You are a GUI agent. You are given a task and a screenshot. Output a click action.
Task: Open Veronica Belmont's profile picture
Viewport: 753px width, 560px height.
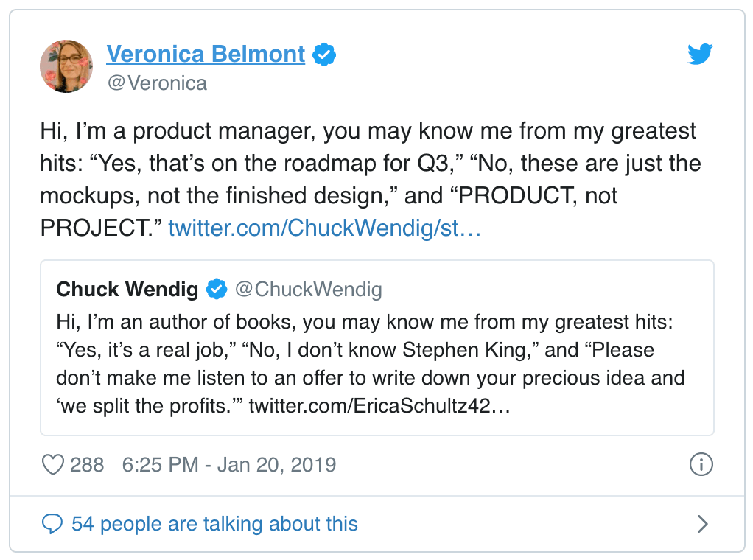[x=66, y=66]
